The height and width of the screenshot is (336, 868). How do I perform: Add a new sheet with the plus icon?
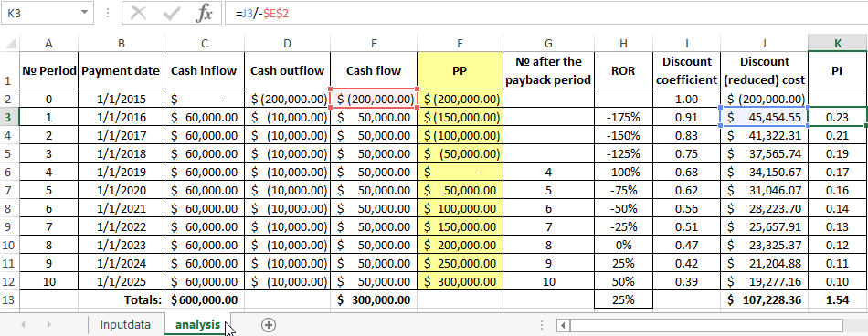[x=269, y=325]
